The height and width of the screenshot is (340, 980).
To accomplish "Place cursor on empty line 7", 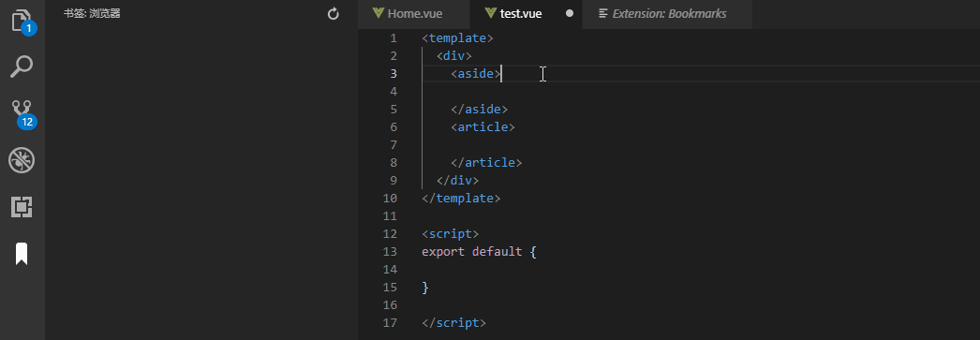I will pos(669,145).
